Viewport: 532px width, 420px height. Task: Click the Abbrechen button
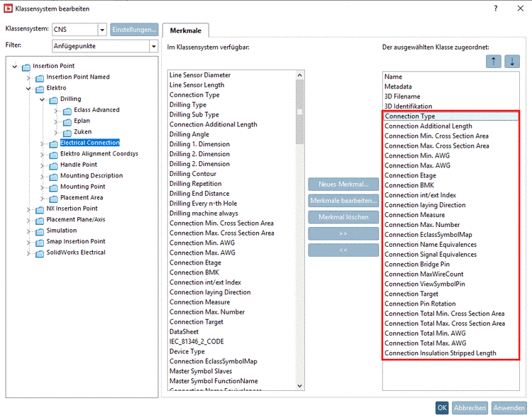tap(470, 408)
